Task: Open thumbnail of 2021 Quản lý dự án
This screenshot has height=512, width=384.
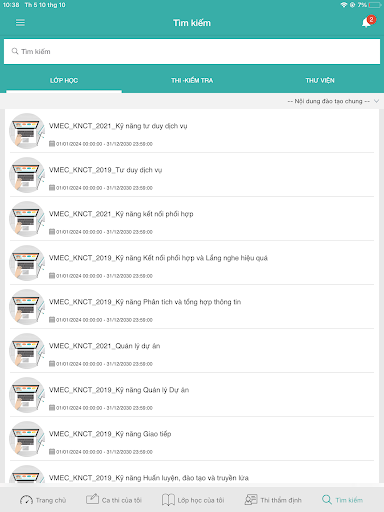Action: coord(27,351)
